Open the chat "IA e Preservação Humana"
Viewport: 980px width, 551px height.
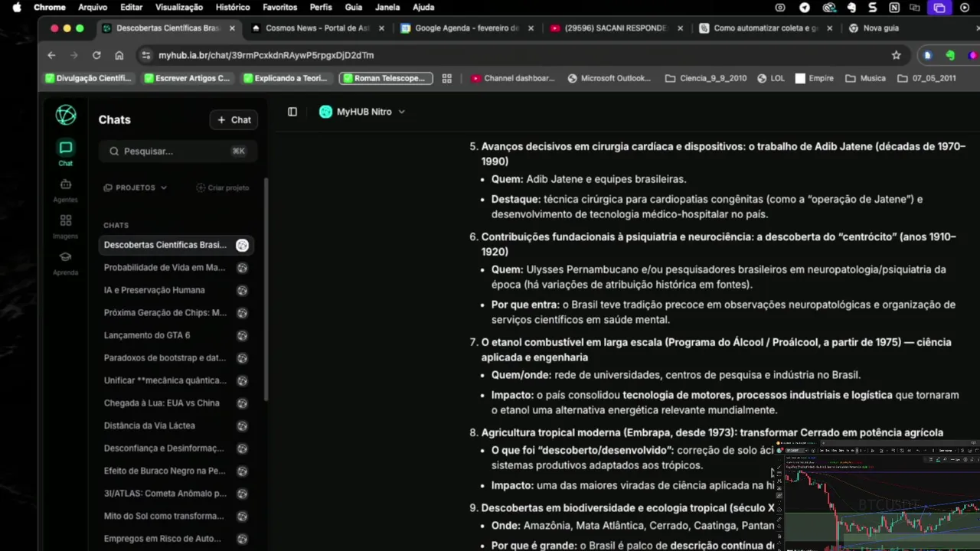176,290
